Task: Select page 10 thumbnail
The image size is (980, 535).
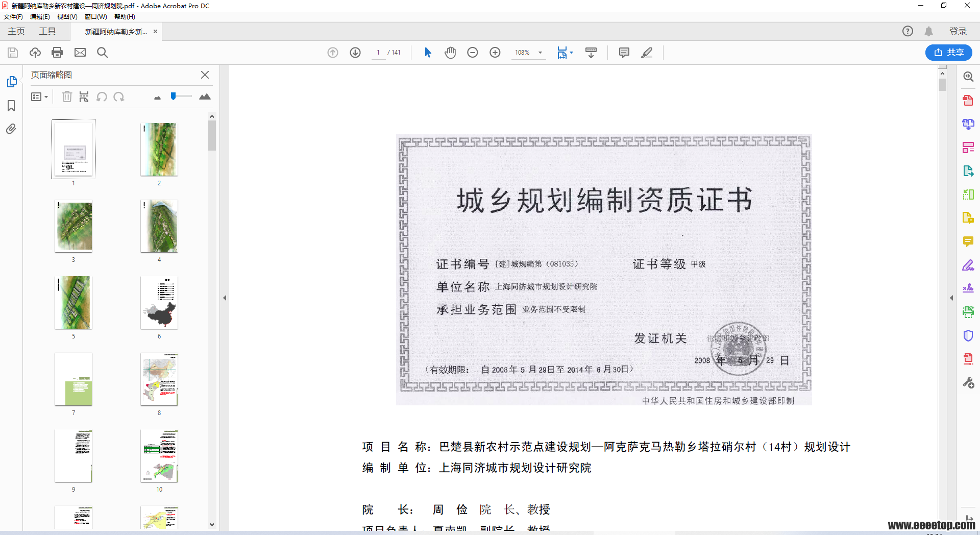Action: (159, 456)
